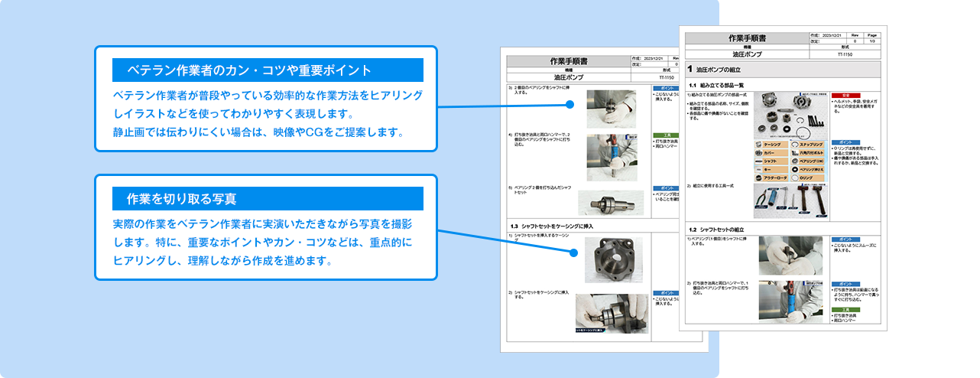Click the first bearing insertion photo, section 1.2

[x=790, y=255]
